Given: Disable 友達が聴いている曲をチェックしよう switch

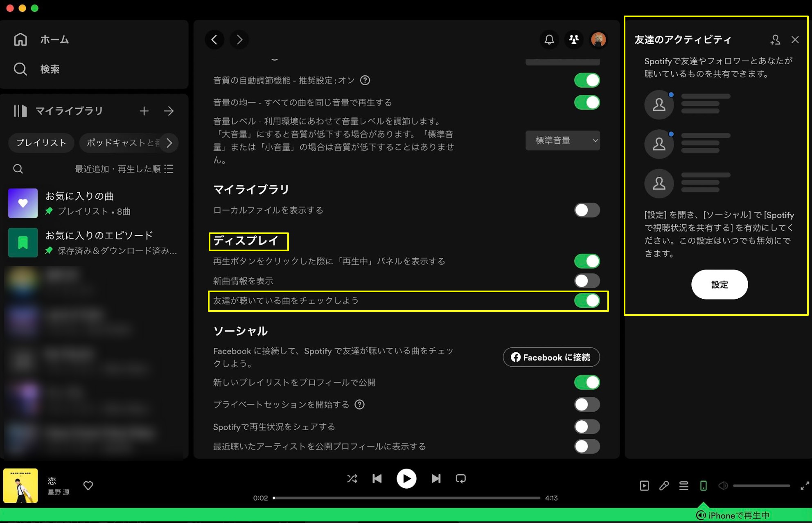Looking at the screenshot, I should pos(587,300).
